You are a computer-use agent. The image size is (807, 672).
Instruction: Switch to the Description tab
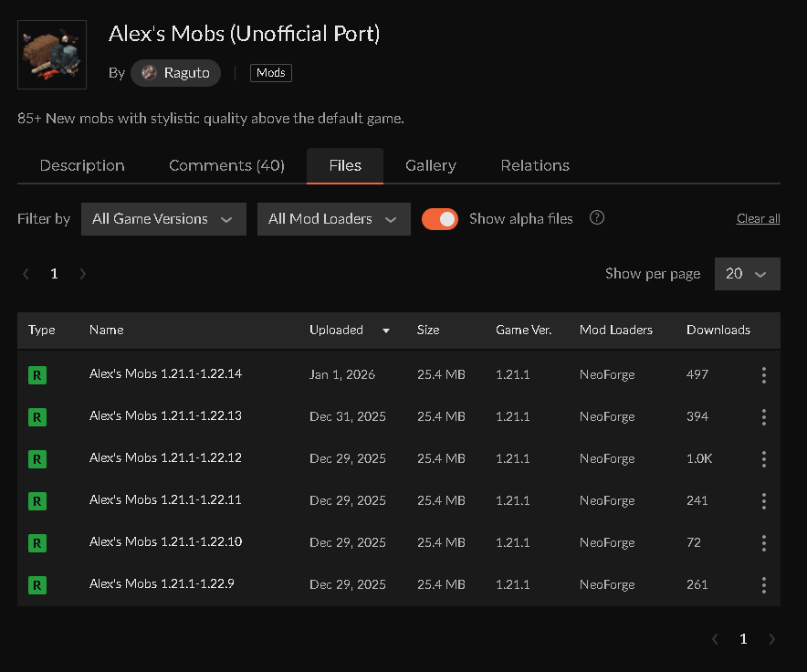pos(82,165)
